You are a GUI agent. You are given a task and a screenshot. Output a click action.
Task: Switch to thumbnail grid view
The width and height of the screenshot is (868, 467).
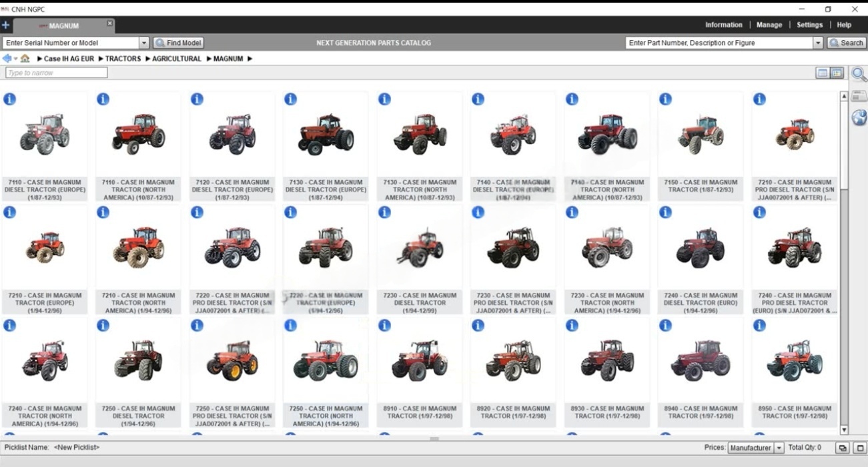coord(837,73)
